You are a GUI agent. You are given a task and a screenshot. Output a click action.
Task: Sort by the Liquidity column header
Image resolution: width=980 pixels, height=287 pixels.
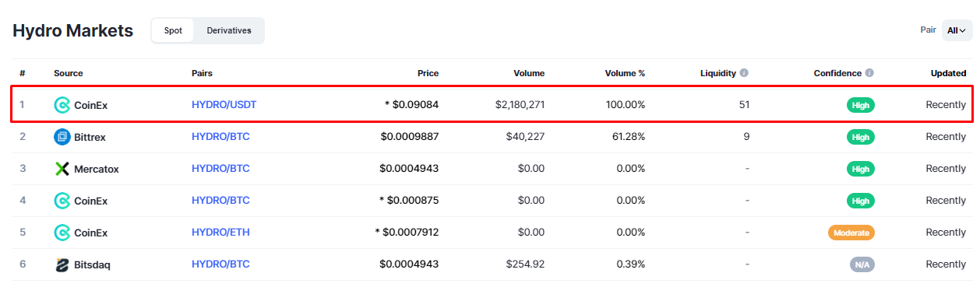[717, 73]
